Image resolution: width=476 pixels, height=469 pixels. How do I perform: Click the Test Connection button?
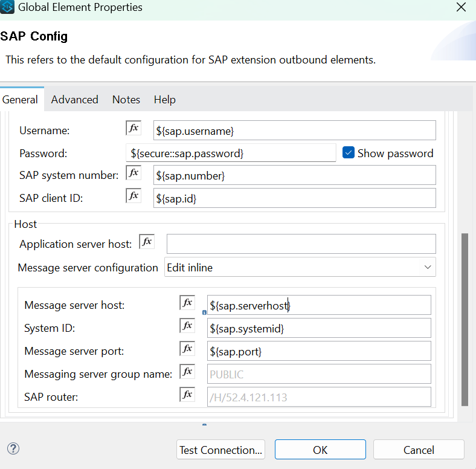pos(221,450)
